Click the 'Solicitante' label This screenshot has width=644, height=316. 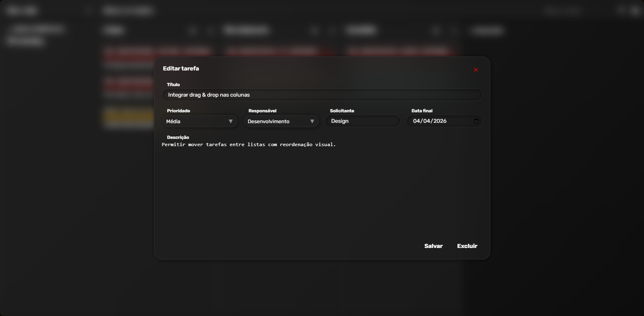342,111
